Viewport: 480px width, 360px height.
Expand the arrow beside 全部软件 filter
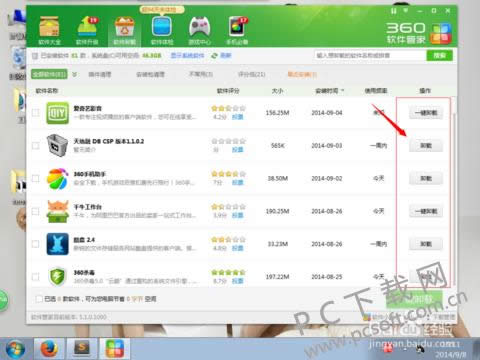pyautogui.click(x=74, y=74)
